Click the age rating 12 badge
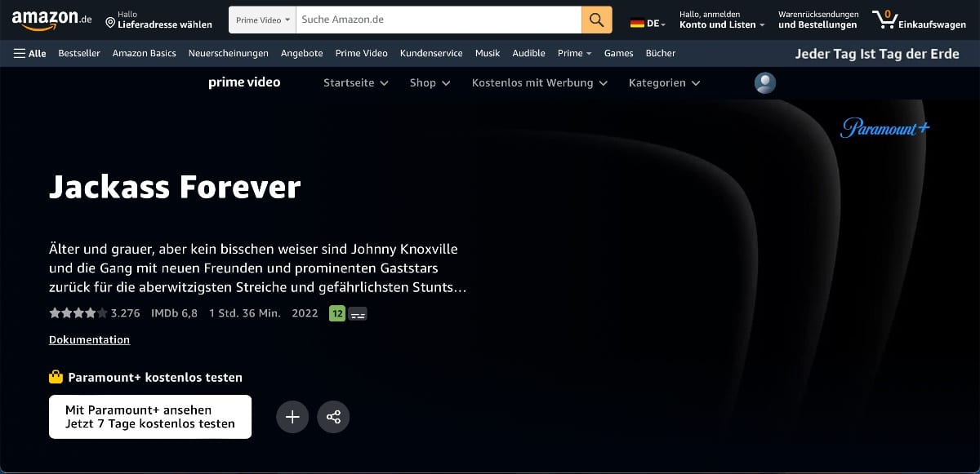 (337, 313)
